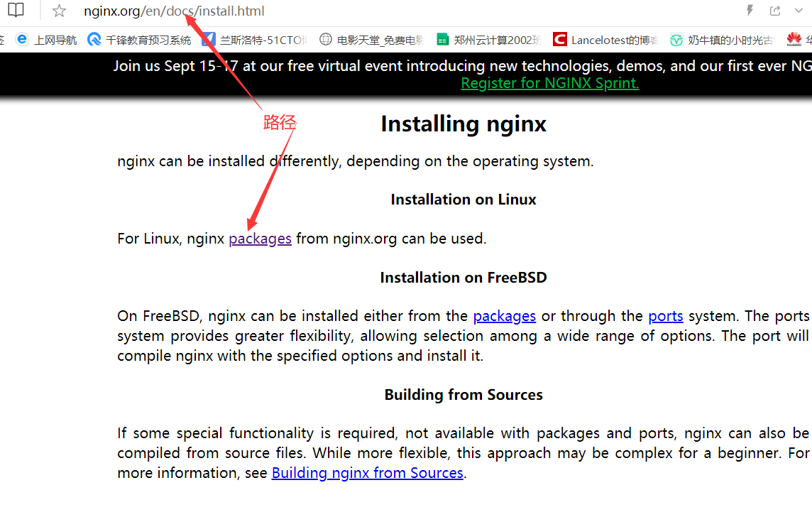Click the Installation on FreeBSD heading
The height and width of the screenshot is (517, 812).
(x=463, y=278)
